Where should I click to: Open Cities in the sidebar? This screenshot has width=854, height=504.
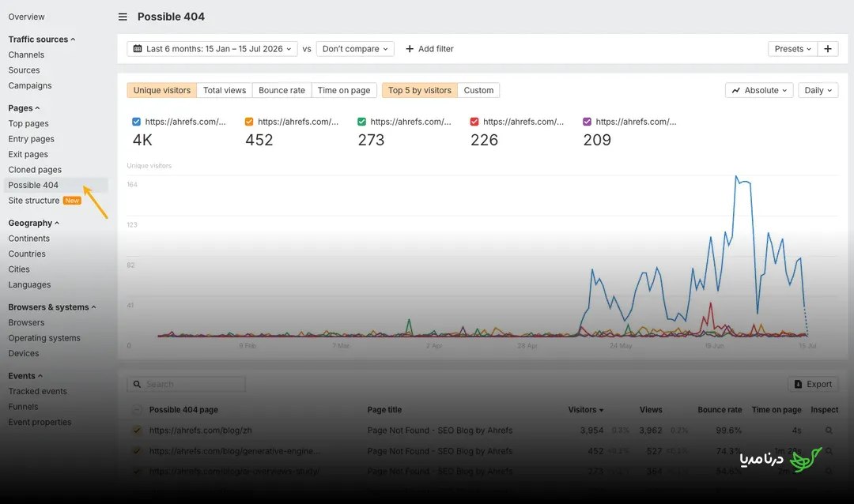(19, 269)
